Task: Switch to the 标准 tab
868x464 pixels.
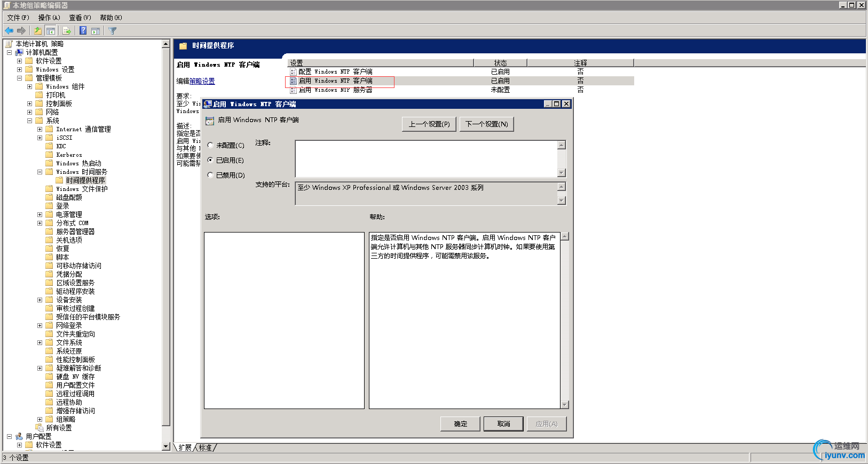Action: click(x=206, y=447)
